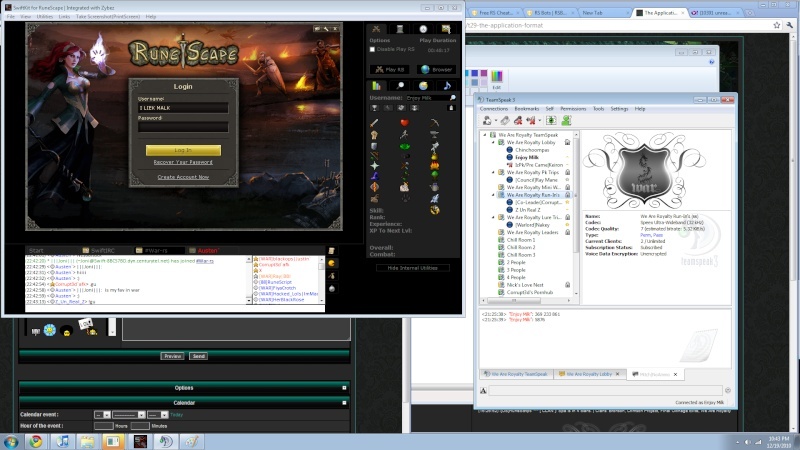Click the Pac-Man icon beside IRC chat
This screenshot has height=450, width=800.
click(x=331, y=263)
